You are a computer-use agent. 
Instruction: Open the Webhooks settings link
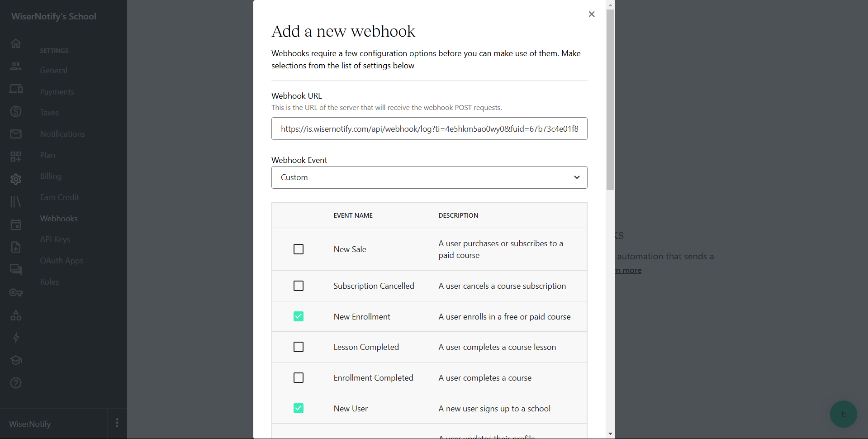point(59,219)
